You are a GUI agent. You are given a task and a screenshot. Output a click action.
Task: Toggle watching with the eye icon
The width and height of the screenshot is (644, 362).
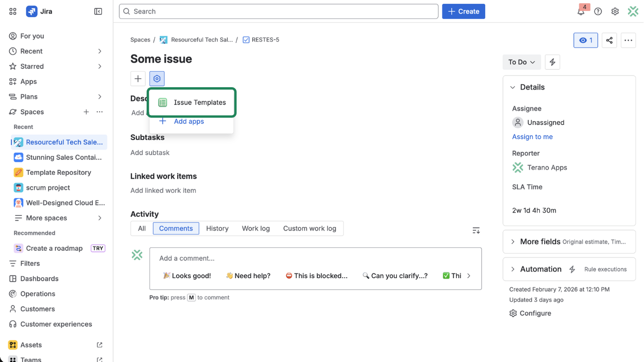pyautogui.click(x=585, y=41)
